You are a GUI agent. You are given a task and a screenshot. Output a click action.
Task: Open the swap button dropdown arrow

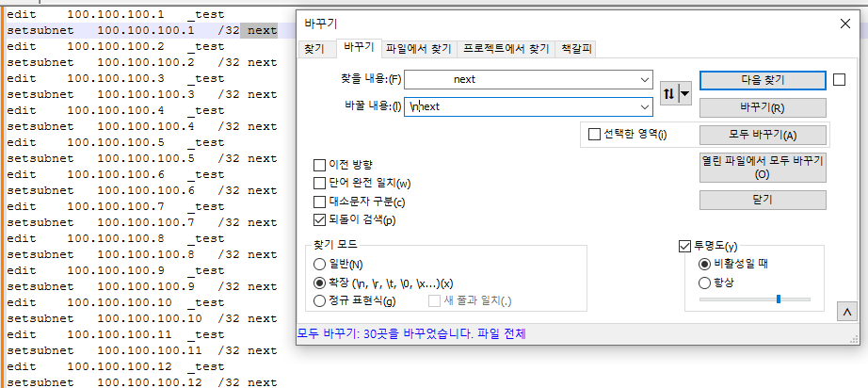[x=685, y=93]
